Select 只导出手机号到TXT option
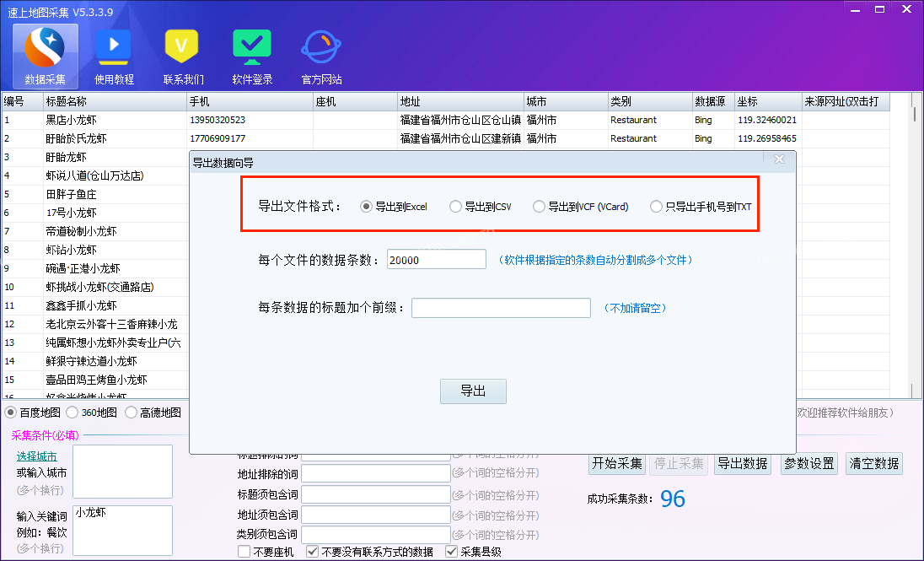Image resolution: width=924 pixels, height=561 pixels. (701, 207)
